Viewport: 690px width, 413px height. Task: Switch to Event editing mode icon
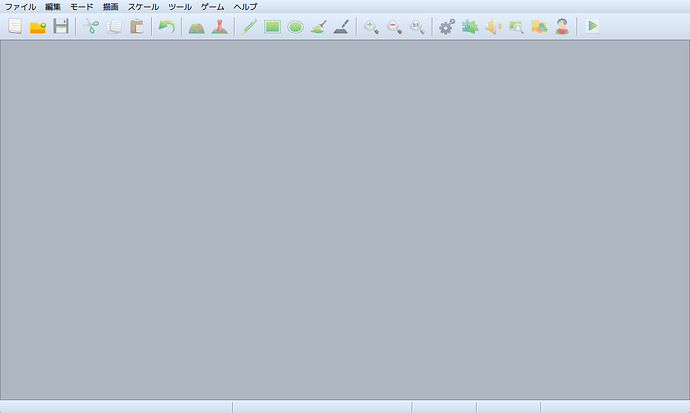pos(219,27)
